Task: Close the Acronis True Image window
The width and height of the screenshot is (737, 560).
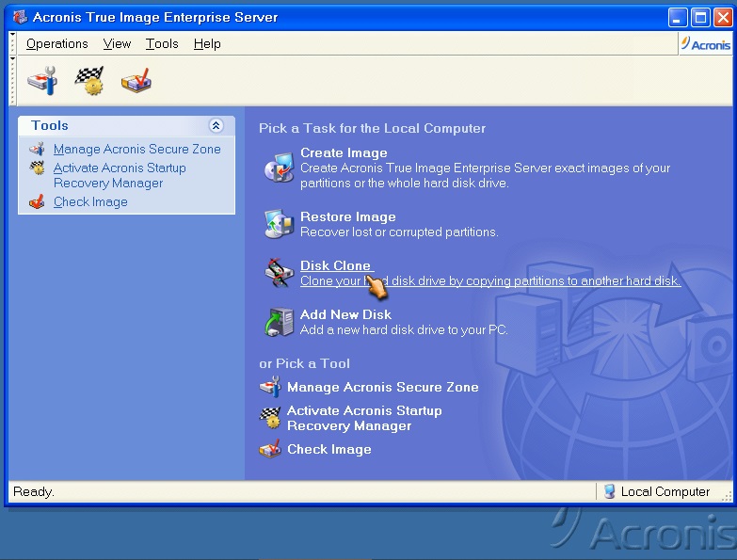Action: pos(723,18)
